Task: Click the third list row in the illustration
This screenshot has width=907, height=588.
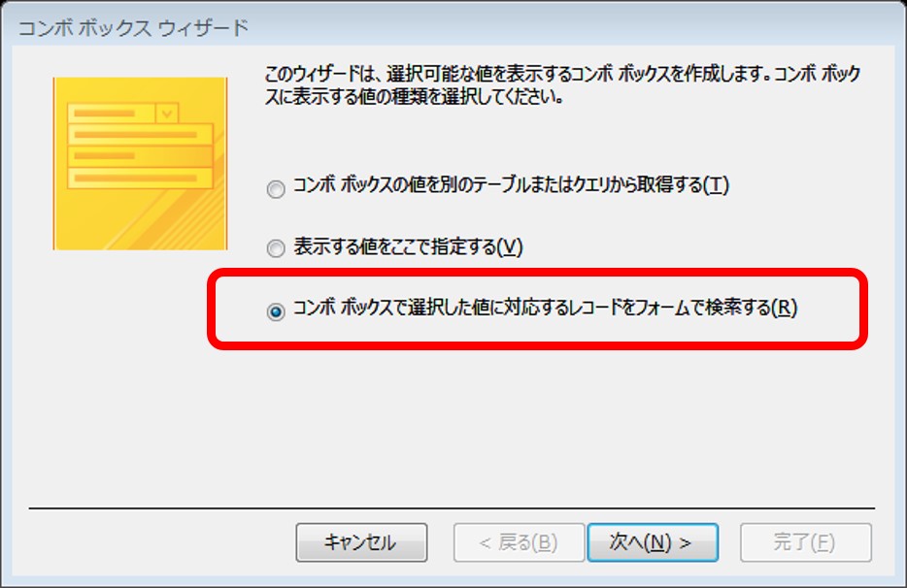Action: pos(141,156)
